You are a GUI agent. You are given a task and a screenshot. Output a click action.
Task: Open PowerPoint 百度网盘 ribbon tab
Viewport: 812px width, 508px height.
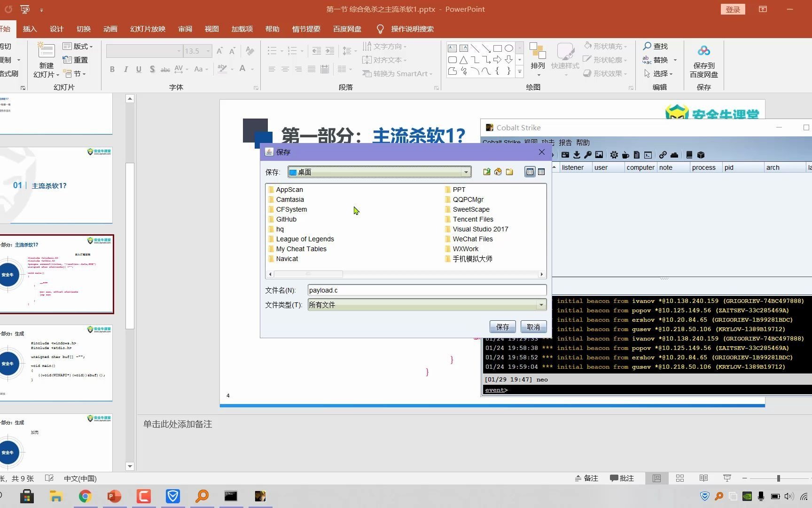[347, 29]
